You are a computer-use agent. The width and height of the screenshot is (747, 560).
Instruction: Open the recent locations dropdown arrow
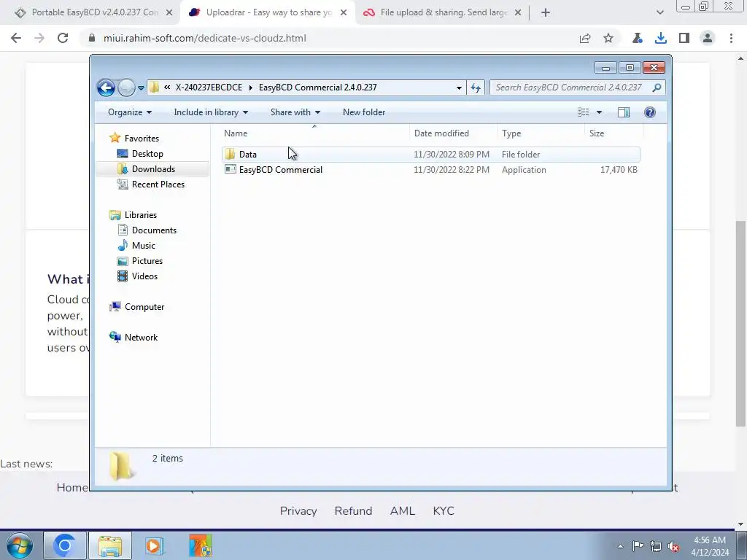(x=141, y=88)
